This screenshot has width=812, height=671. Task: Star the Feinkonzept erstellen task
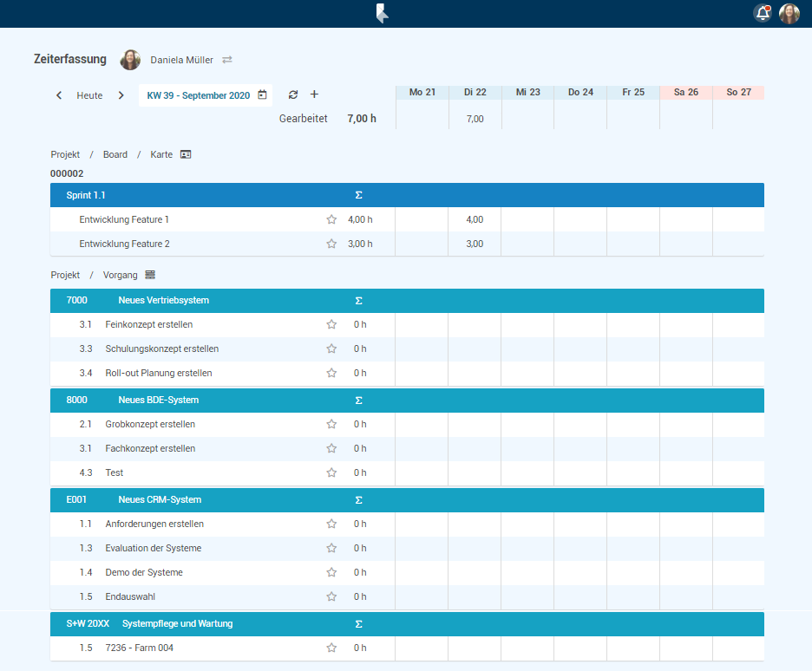click(x=331, y=324)
